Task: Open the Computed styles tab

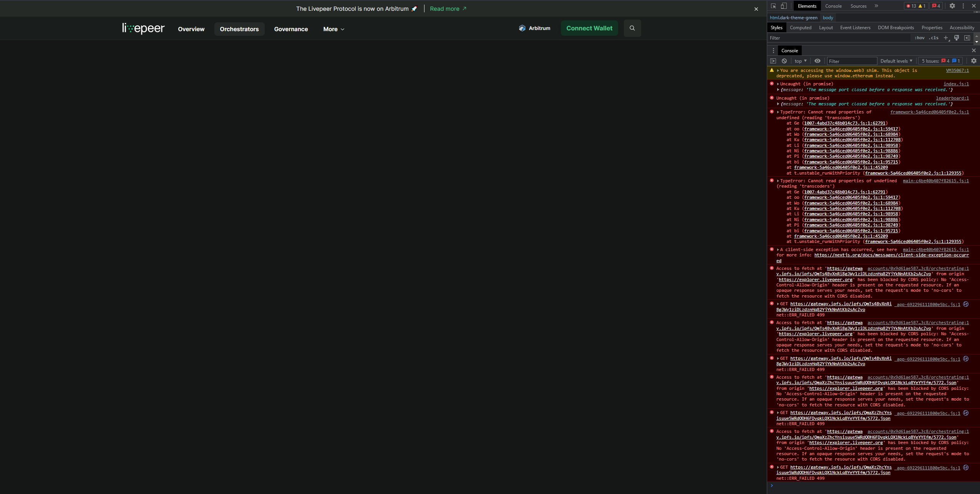Action: tap(801, 27)
